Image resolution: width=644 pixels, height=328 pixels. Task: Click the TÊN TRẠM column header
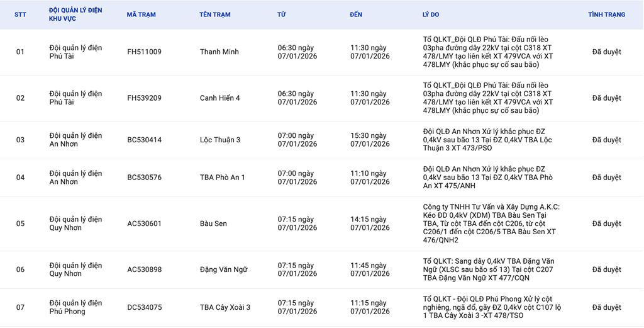[x=214, y=14]
